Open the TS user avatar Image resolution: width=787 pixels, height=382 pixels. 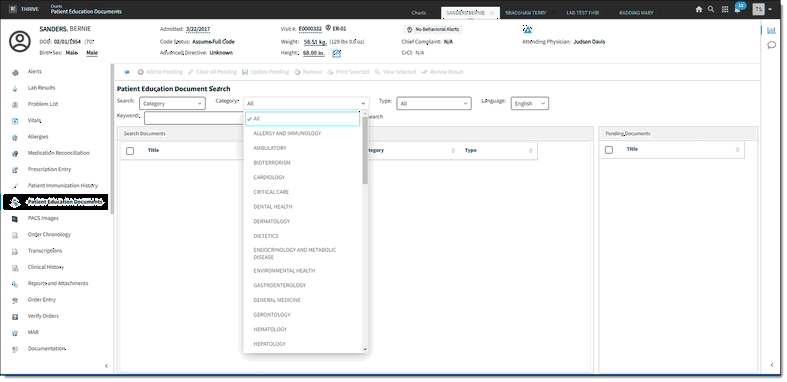pyautogui.click(x=758, y=9)
